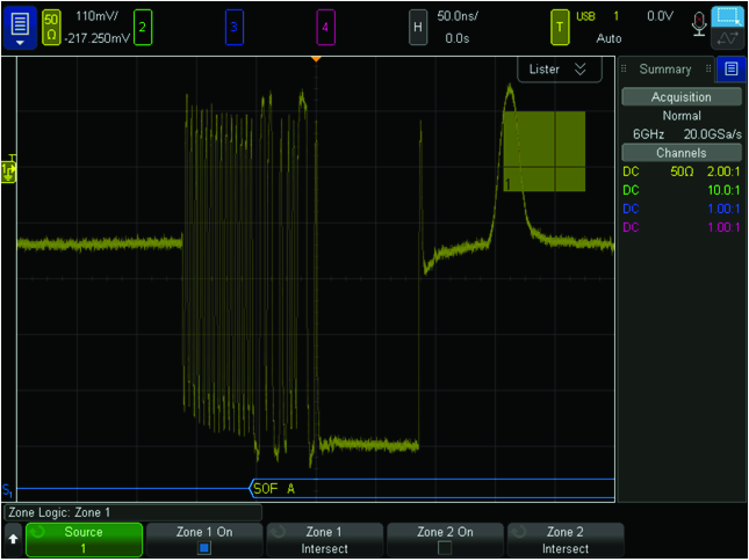The width and height of the screenshot is (749, 560).
Task: Change Zone 1 Intersect mode
Action: click(x=324, y=540)
